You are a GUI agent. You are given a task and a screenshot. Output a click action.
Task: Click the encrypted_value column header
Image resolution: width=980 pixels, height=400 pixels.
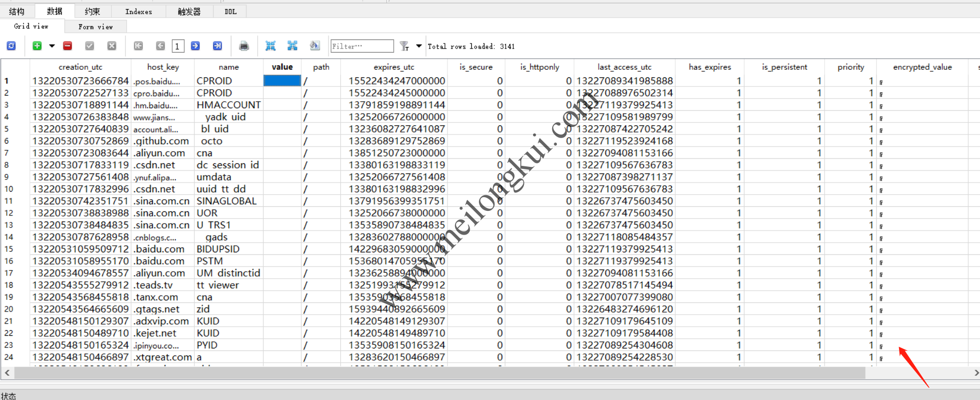coord(922,67)
